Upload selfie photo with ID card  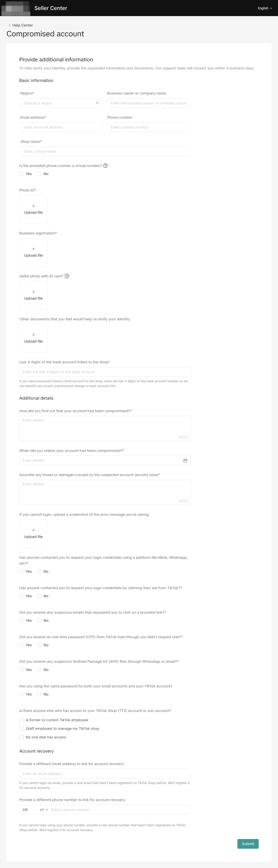pyautogui.click(x=33, y=295)
